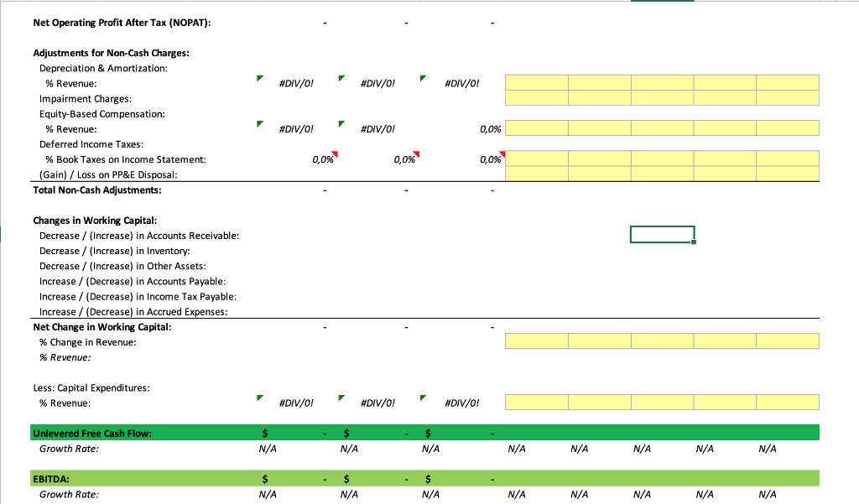
Task: Select first 0,0% cell in Book Taxes row
Action: 323,160
